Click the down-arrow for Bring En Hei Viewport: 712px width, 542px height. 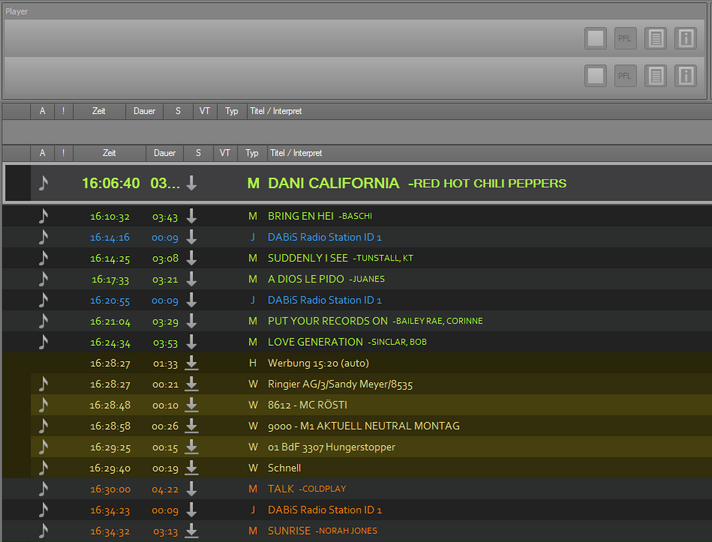(192, 216)
